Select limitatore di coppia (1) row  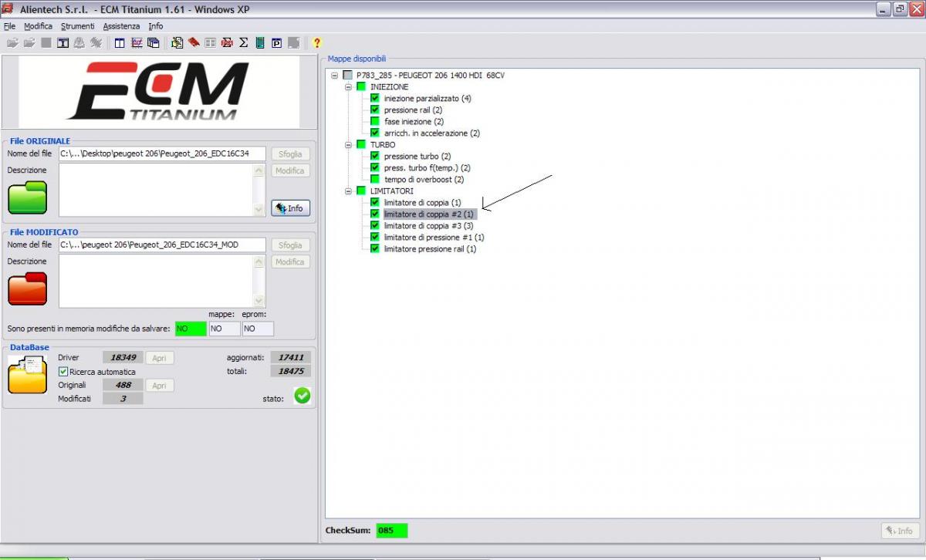pyautogui.click(x=422, y=203)
